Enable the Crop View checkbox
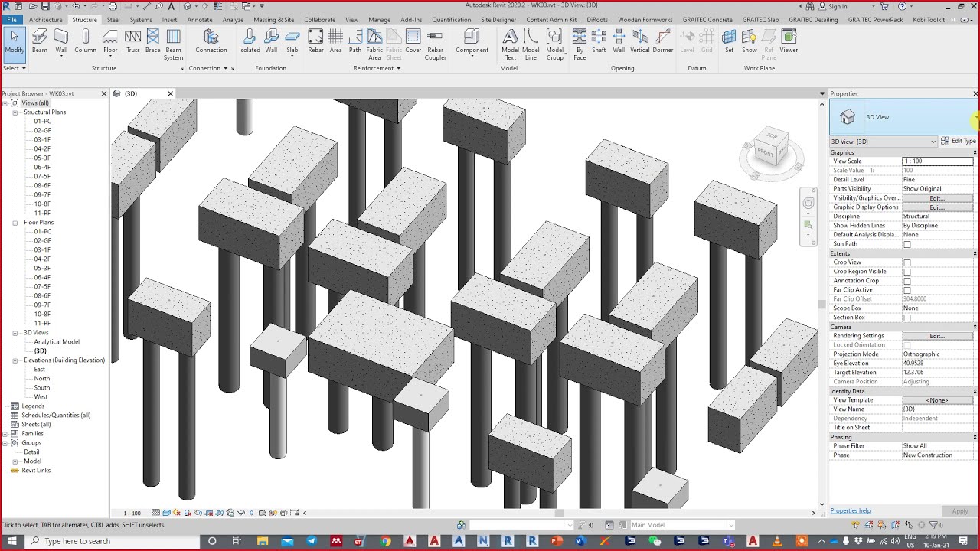The height and width of the screenshot is (551, 980). (907, 262)
